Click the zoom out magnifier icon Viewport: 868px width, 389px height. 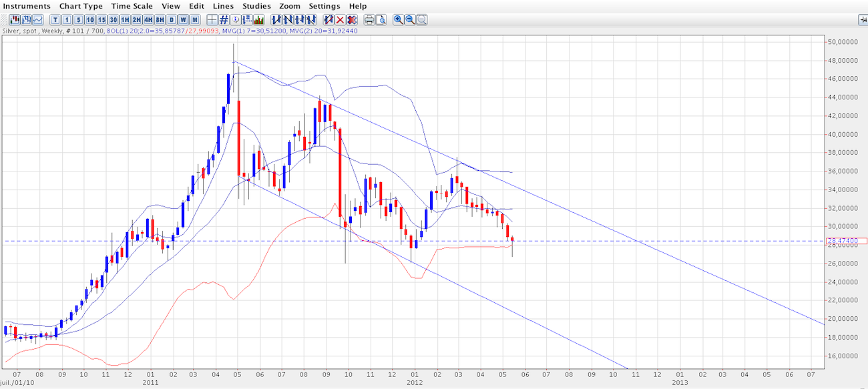tap(410, 20)
